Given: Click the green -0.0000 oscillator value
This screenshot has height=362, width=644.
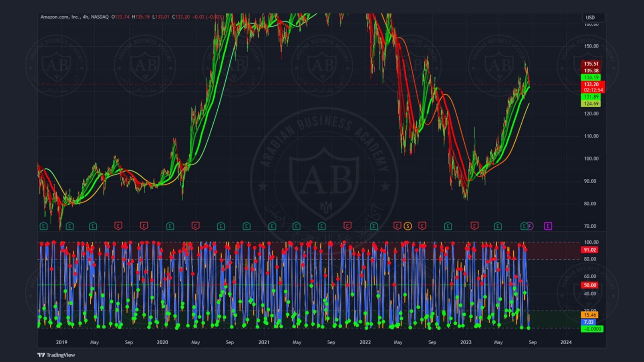Looking at the screenshot, I should (592, 329).
